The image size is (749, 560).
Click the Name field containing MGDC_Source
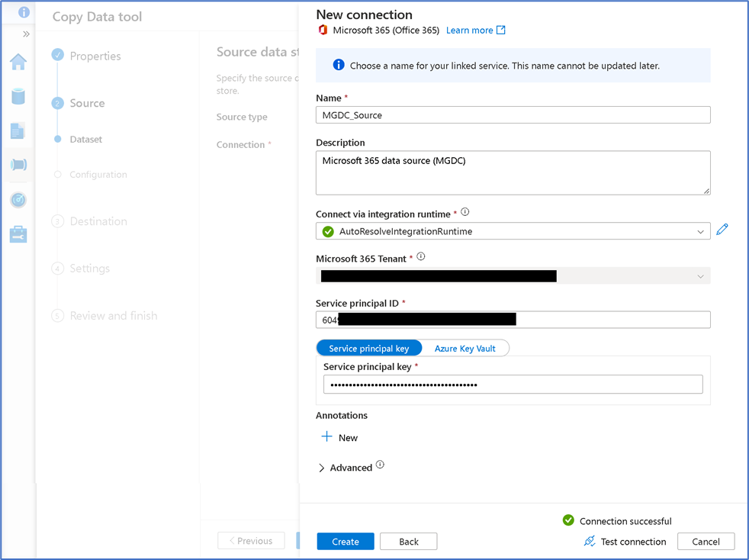coord(513,114)
